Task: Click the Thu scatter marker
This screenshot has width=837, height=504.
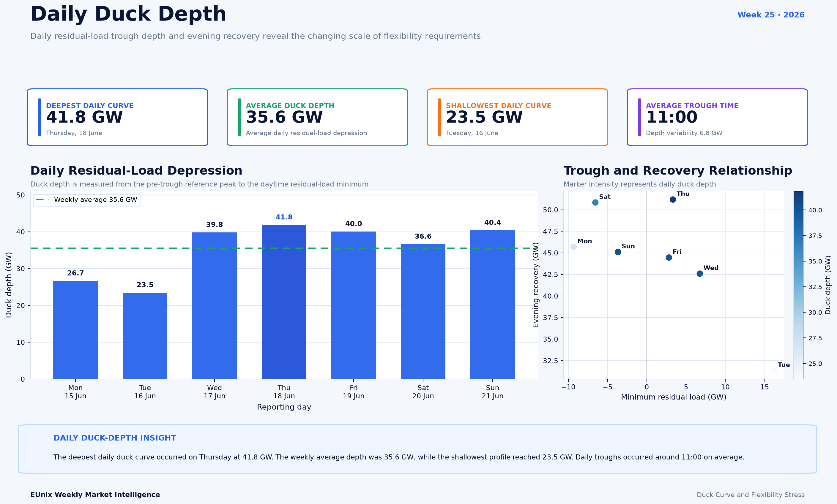Action: [673, 199]
